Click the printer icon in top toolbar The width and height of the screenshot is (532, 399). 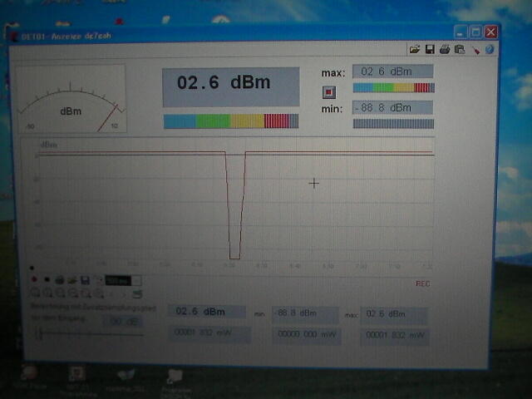click(445, 50)
